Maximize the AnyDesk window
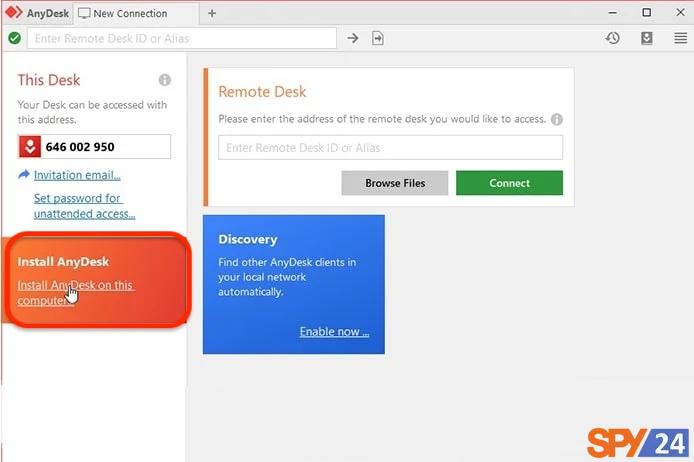 click(647, 12)
